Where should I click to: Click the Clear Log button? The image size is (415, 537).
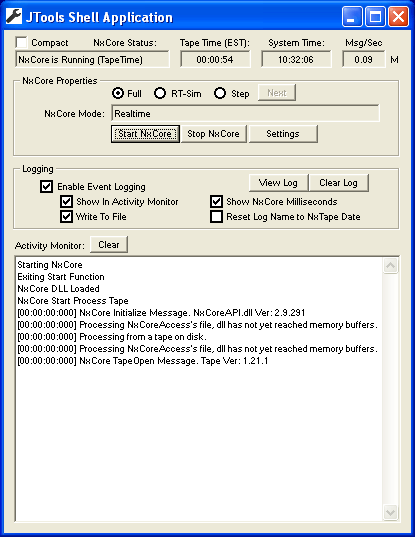pos(338,183)
